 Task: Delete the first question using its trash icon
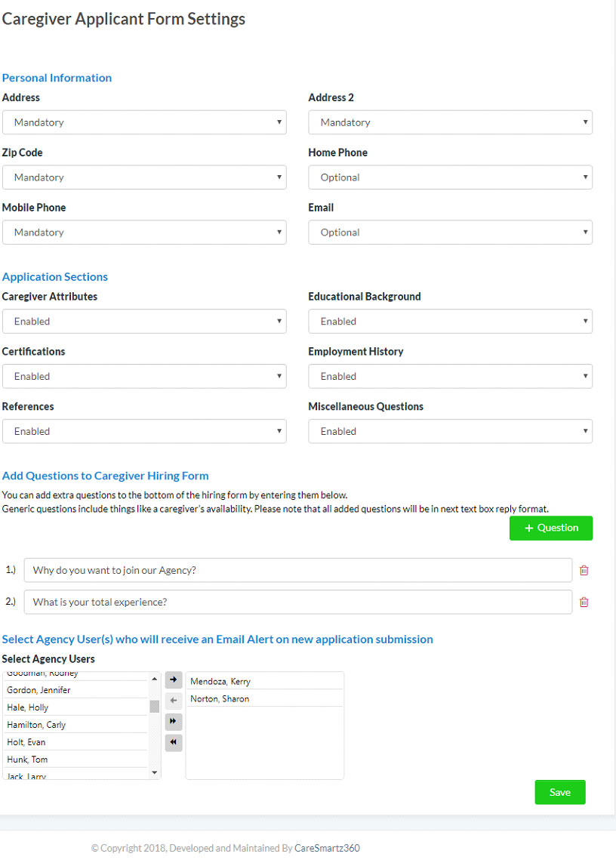[x=584, y=571]
